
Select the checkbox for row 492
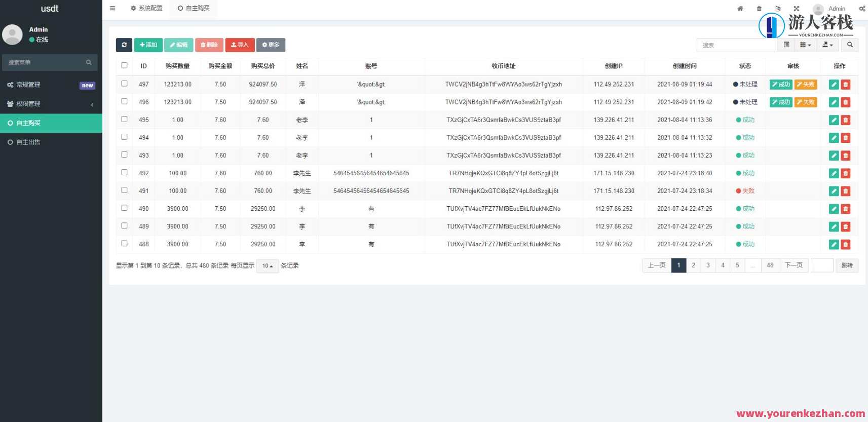pos(124,172)
